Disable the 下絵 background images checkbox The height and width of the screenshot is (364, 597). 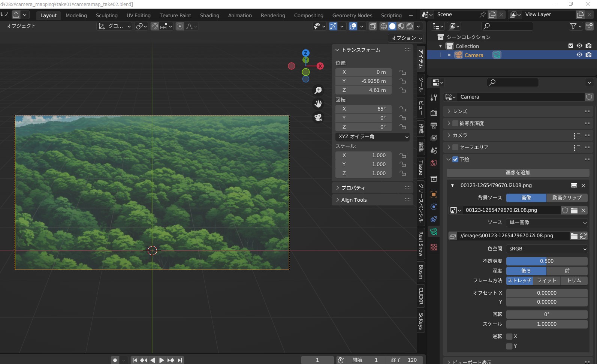pyautogui.click(x=455, y=159)
